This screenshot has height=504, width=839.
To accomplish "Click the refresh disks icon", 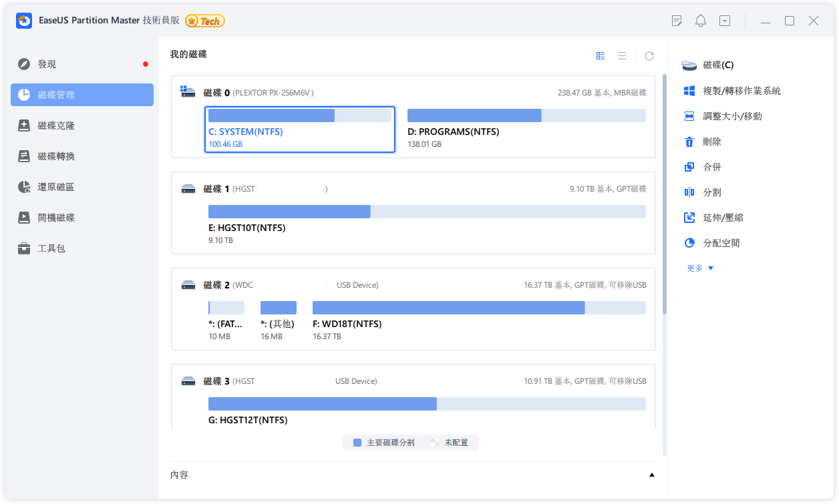I will pyautogui.click(x=649, y=56).
